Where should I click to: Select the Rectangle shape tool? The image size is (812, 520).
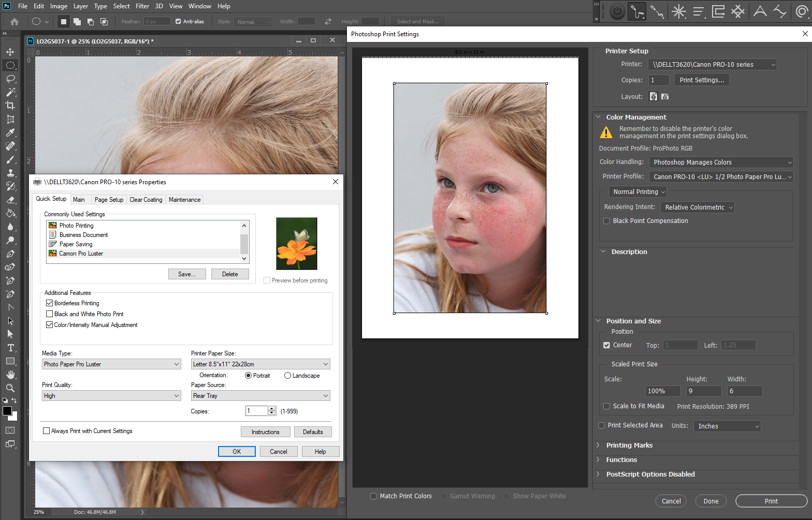tap(10, 361)
